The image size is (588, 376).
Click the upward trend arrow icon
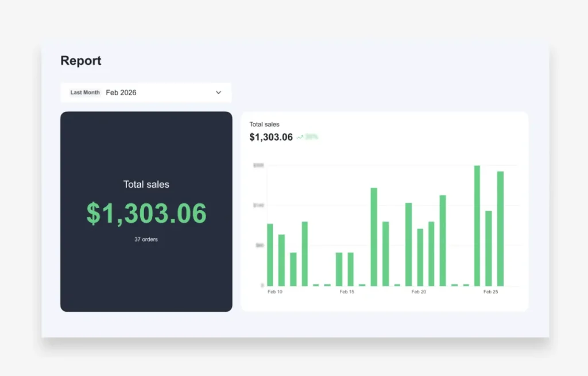300,137
